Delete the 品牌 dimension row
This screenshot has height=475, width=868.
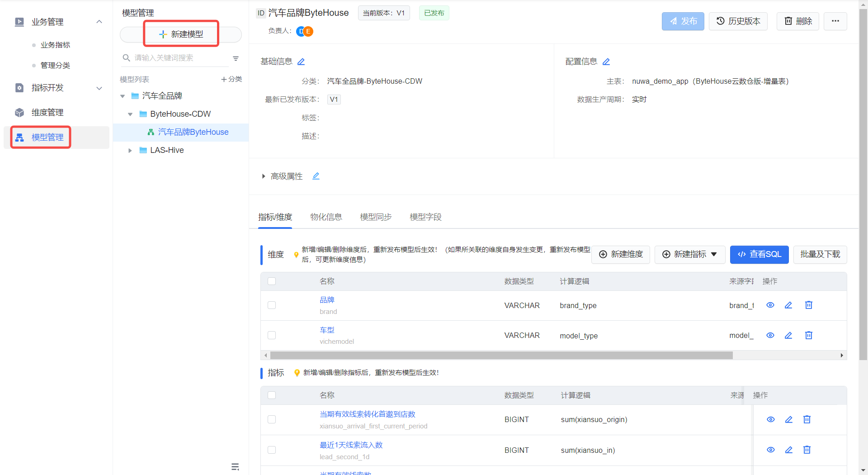tap(809, 305)
